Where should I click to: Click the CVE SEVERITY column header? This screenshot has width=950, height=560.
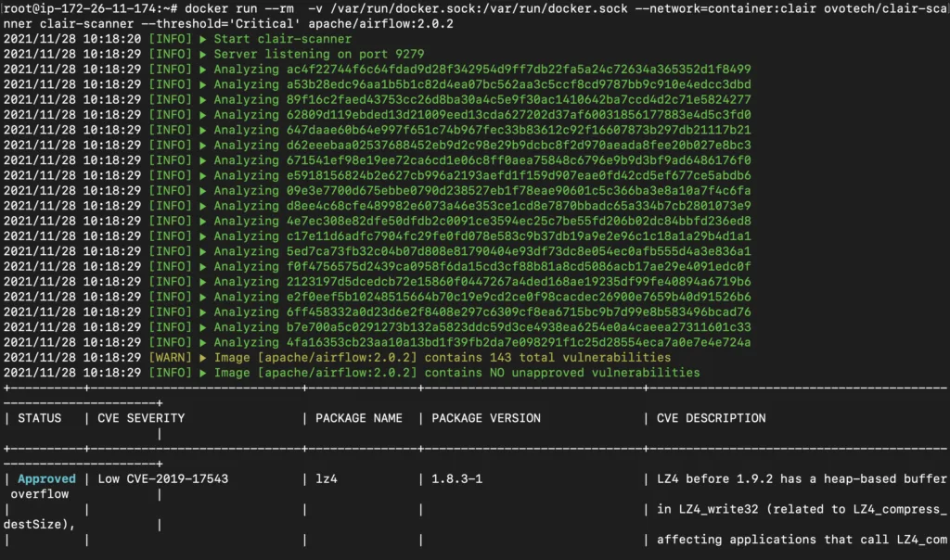141,418
